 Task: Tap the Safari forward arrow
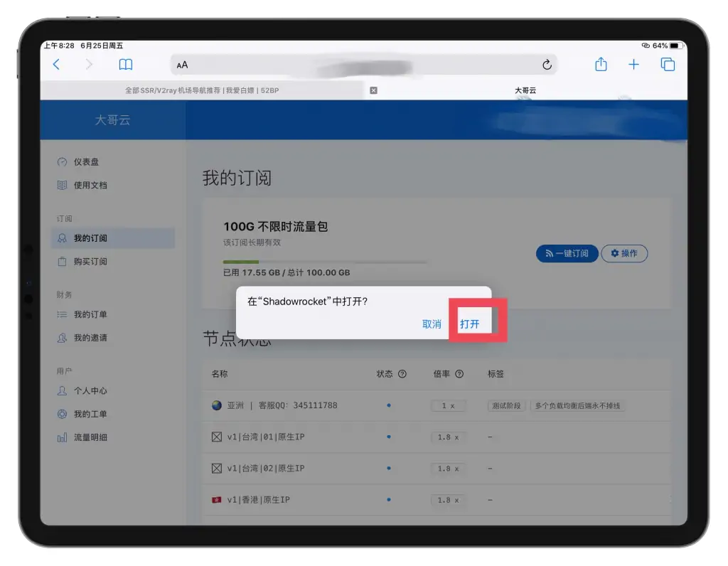[89, 64]
